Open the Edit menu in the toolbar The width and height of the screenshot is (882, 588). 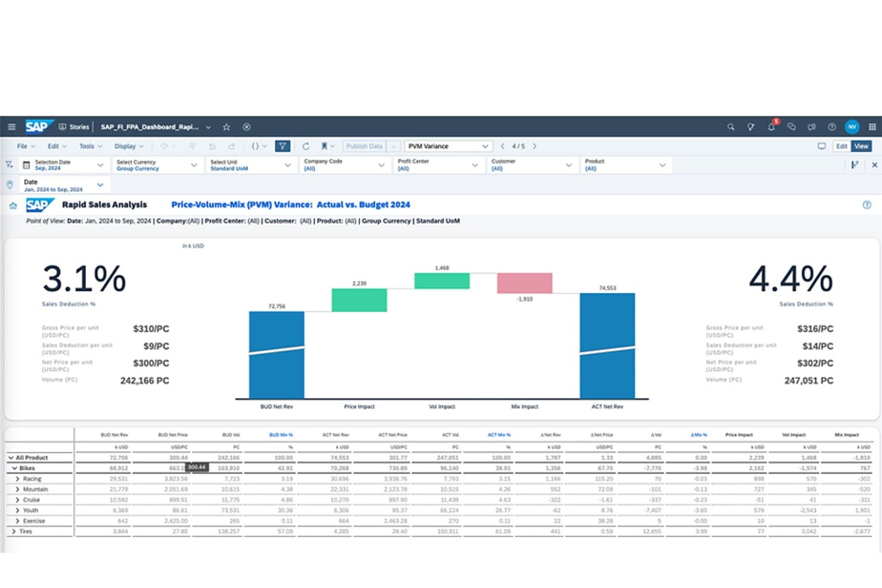point(57,146)
